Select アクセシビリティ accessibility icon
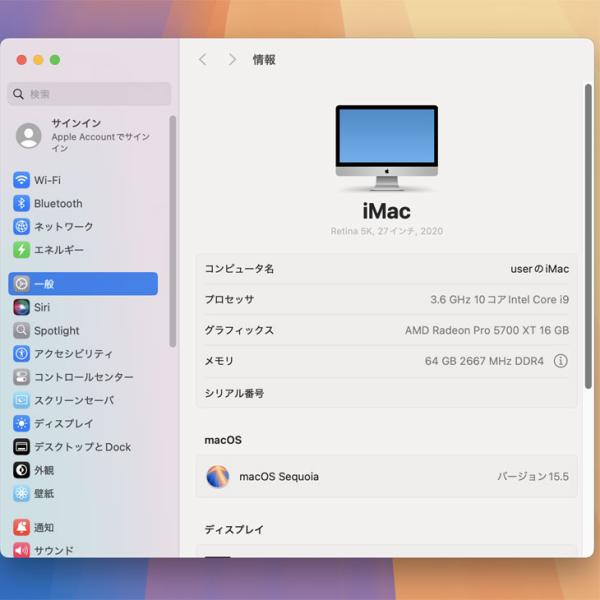Screen dimensions: 600x600 click(21, 354)
